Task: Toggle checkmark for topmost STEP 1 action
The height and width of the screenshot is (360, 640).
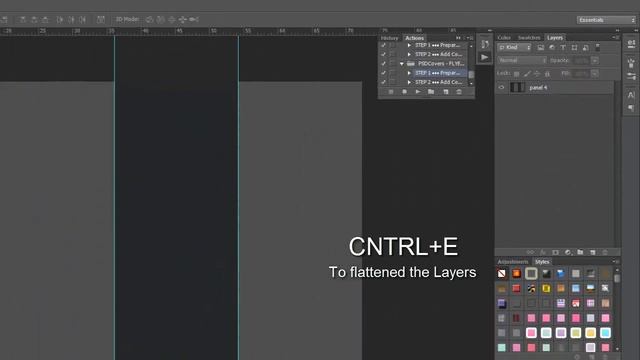Action: tap(383, 45)
